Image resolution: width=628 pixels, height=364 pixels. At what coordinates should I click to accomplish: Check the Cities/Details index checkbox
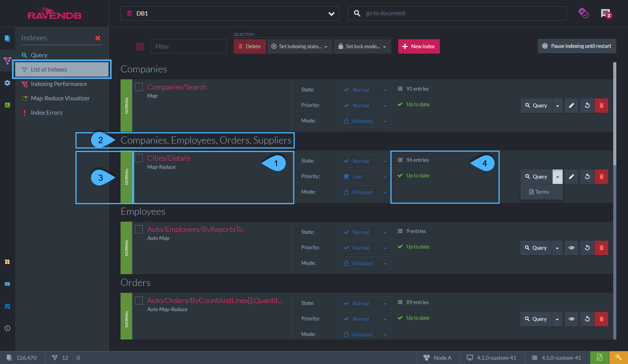[x=139, y=158]
